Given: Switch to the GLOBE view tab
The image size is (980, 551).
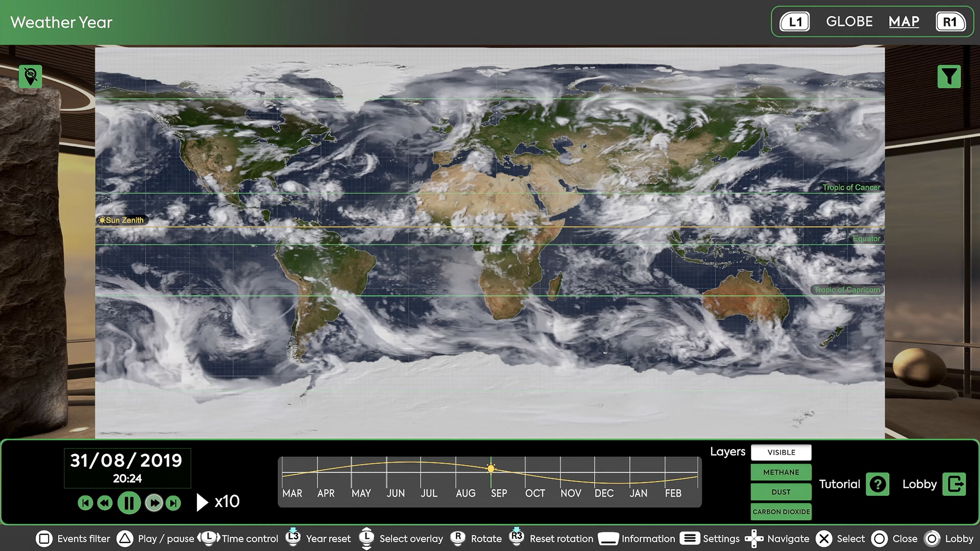Looking at the screenshot, I should pos(849,22).
